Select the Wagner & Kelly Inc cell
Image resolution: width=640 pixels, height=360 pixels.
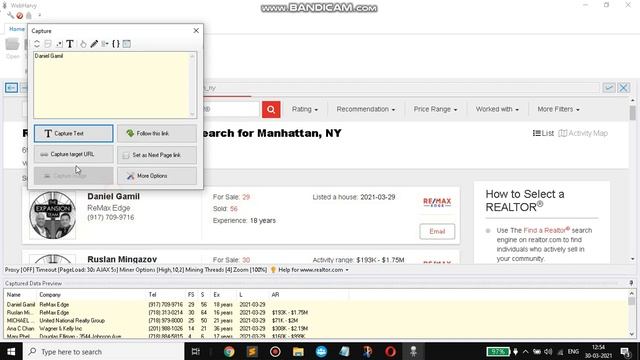coord(60,328)
